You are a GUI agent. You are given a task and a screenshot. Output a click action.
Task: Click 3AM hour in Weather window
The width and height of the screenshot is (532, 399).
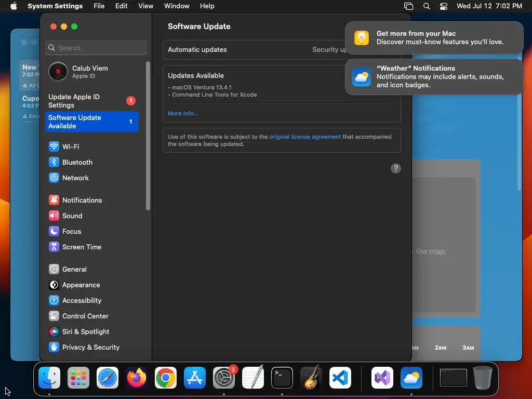click(468, 348)
